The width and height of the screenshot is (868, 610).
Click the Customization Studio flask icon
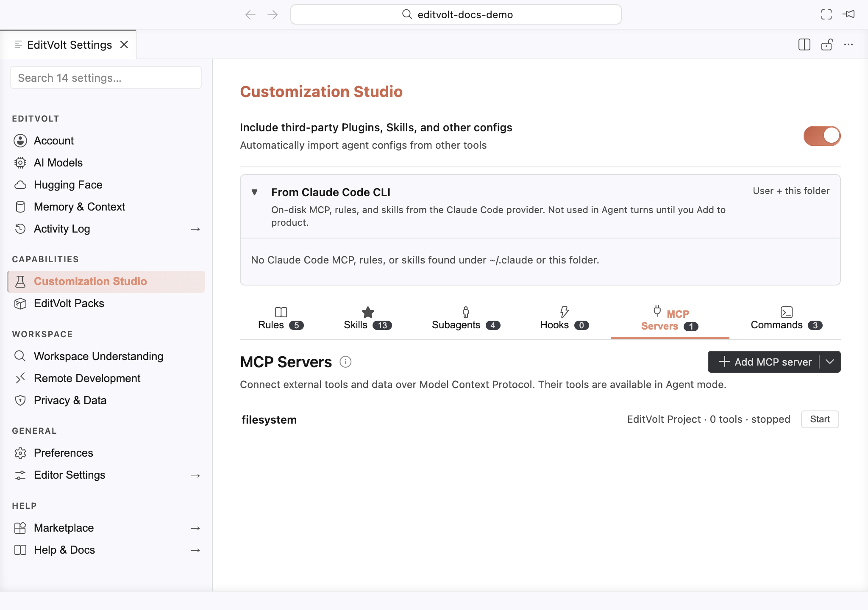[x=20, y=281]
